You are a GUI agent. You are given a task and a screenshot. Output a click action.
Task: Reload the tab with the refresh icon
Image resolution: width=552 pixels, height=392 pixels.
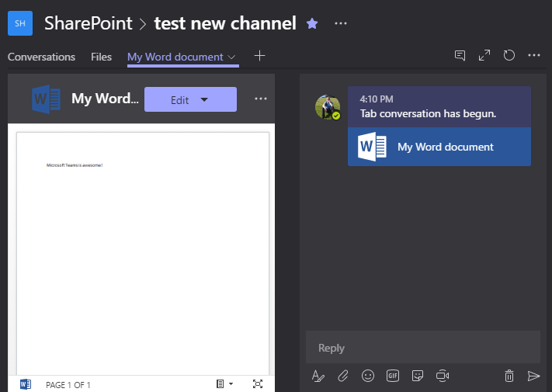[509, 55]
